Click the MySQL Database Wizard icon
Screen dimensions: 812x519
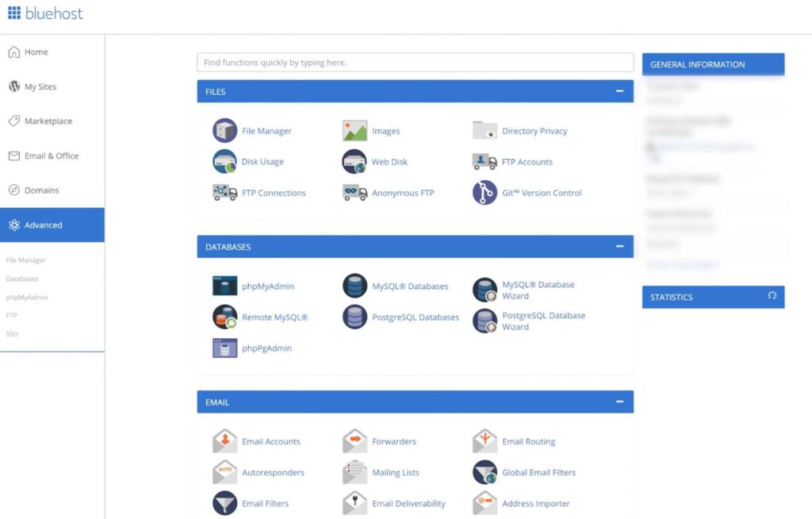(485, 290)
